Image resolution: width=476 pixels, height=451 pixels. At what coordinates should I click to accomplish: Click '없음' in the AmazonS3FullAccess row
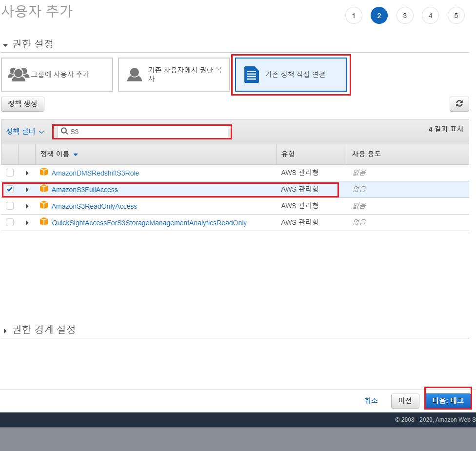359,189
